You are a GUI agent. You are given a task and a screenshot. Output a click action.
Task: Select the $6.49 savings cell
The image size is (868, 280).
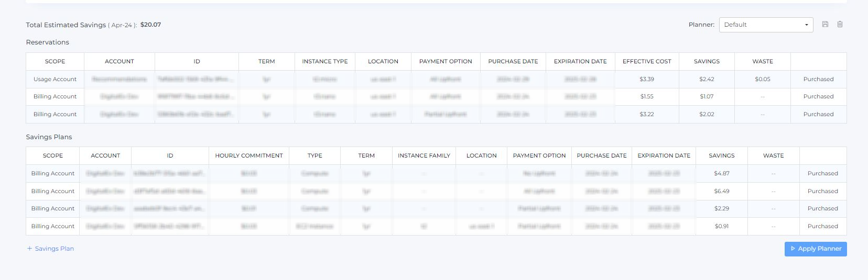coord(721,191)
